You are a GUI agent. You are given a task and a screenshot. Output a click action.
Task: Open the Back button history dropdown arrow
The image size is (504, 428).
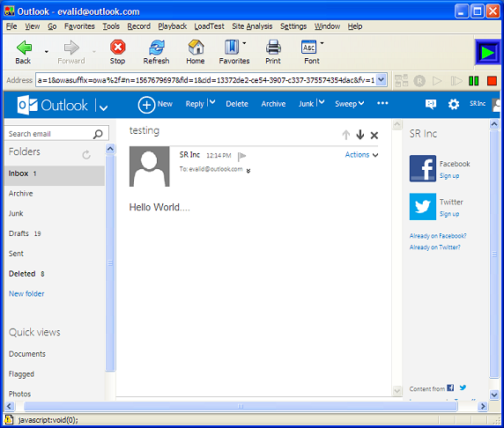click(47, 51)
